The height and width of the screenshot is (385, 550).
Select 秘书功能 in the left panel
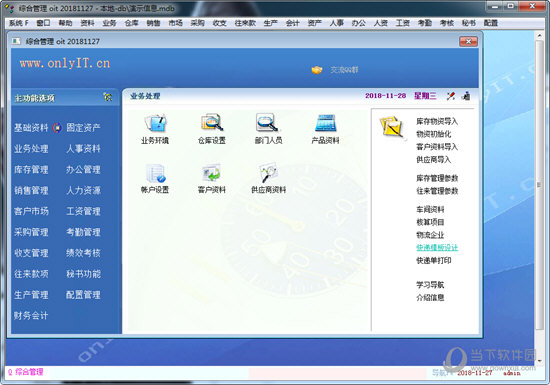(83, 274)
